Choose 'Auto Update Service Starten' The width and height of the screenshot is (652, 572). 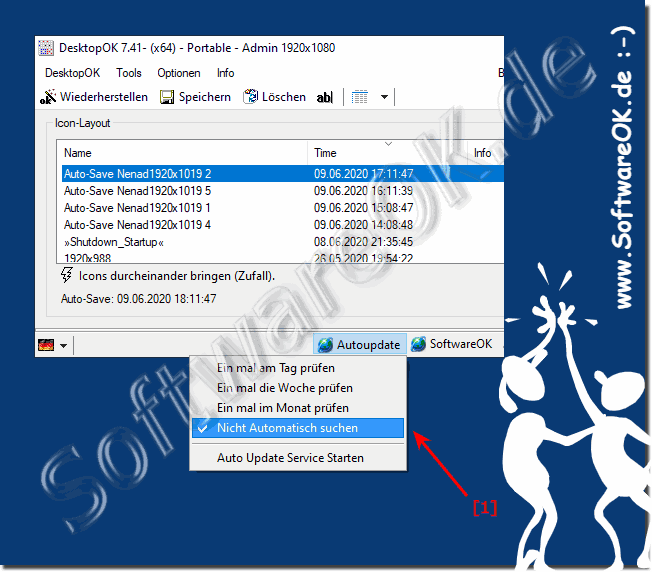(x=298, y=458)
